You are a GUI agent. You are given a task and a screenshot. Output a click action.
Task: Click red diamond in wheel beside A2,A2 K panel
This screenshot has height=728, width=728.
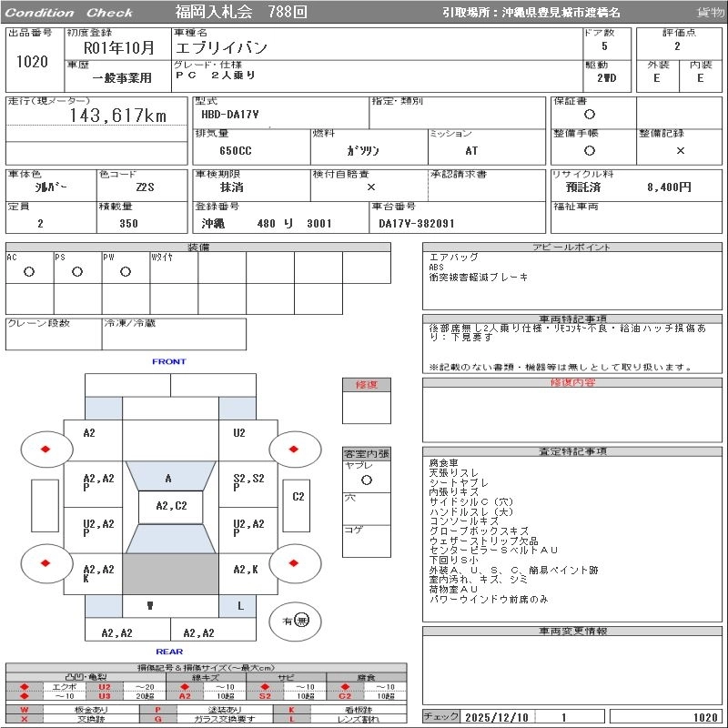point(45,563)
